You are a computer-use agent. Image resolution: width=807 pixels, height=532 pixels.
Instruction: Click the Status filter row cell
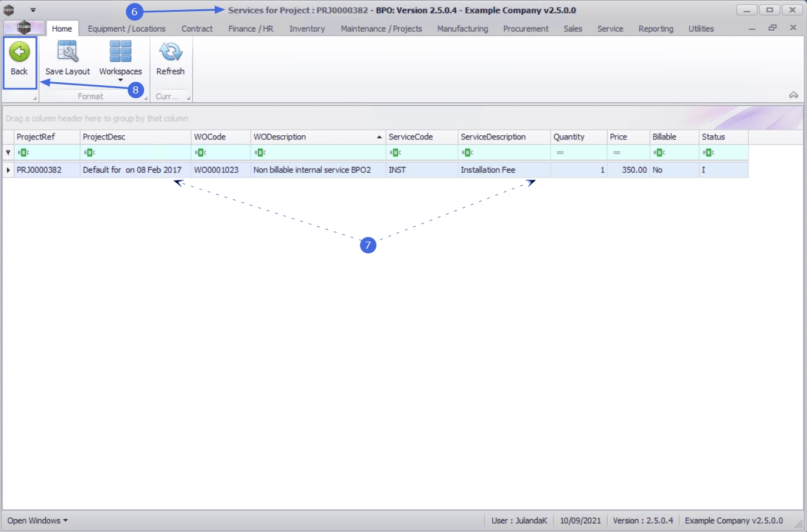(x=723, y=153)
